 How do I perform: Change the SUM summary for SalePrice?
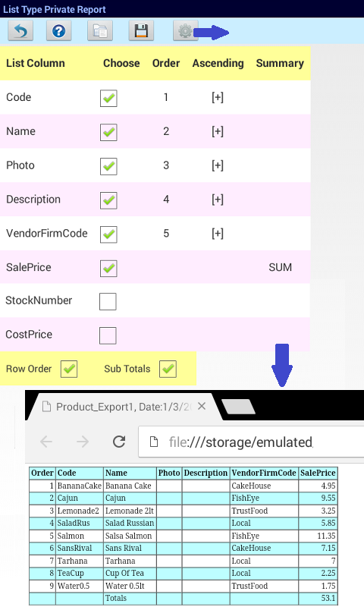pos(280,267)
